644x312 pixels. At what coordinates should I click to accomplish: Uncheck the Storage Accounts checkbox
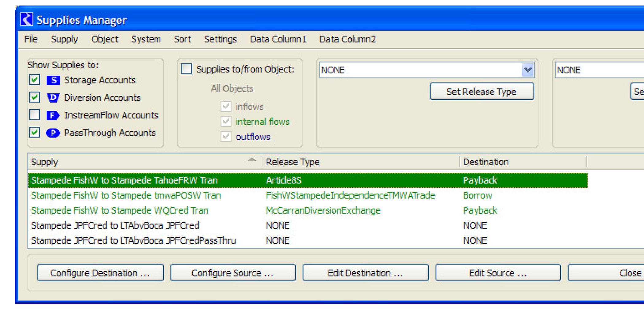pos(35,80)
